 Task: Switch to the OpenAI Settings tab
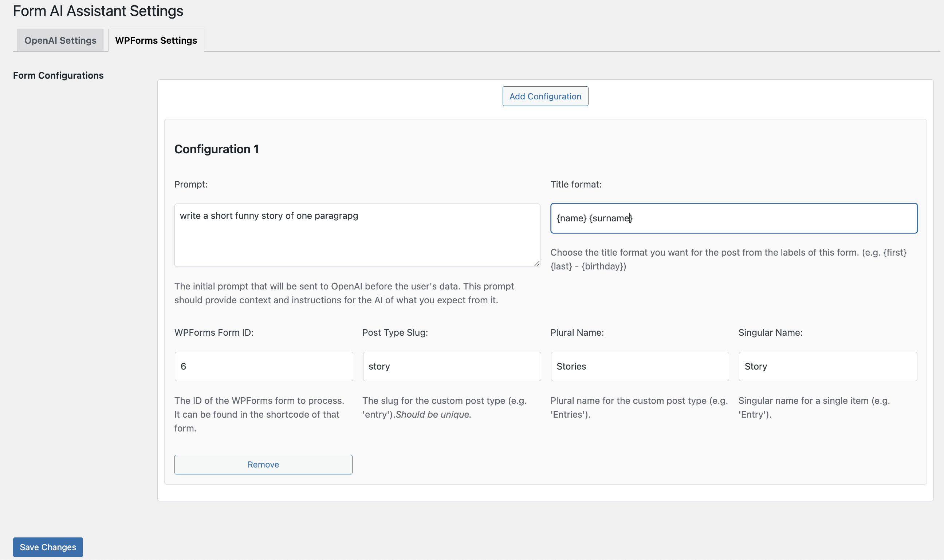(x=60, y=40)
